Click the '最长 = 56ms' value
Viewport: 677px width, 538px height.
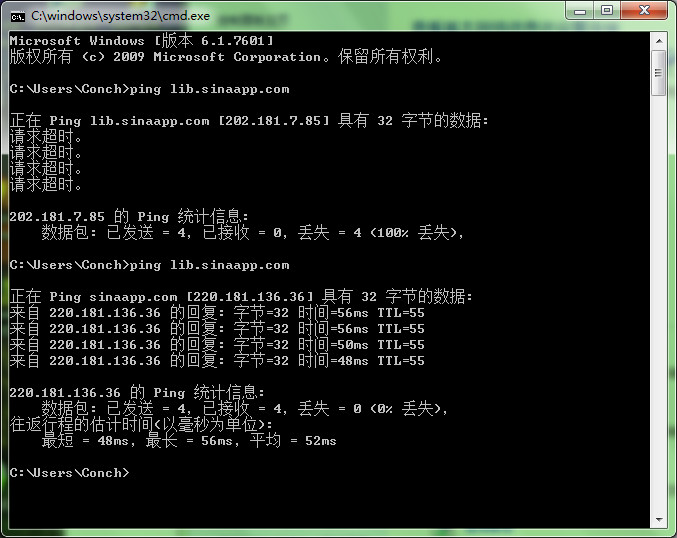click(189, 440)
